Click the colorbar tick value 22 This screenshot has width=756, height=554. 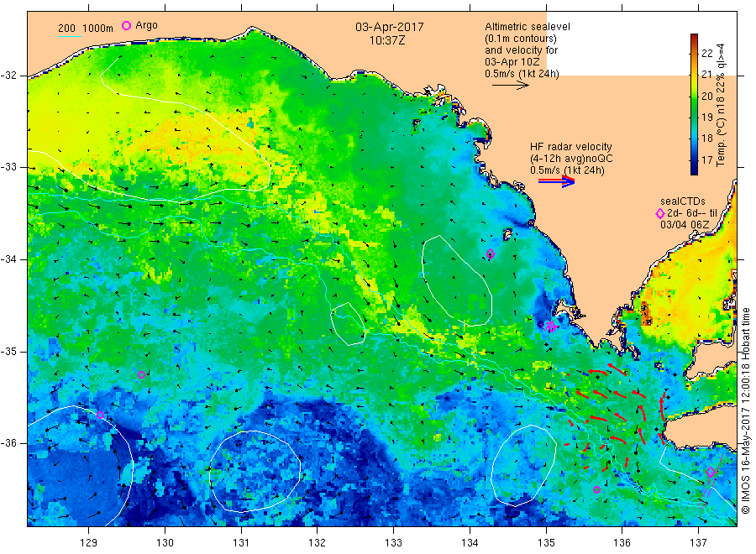tap(706, 53)
